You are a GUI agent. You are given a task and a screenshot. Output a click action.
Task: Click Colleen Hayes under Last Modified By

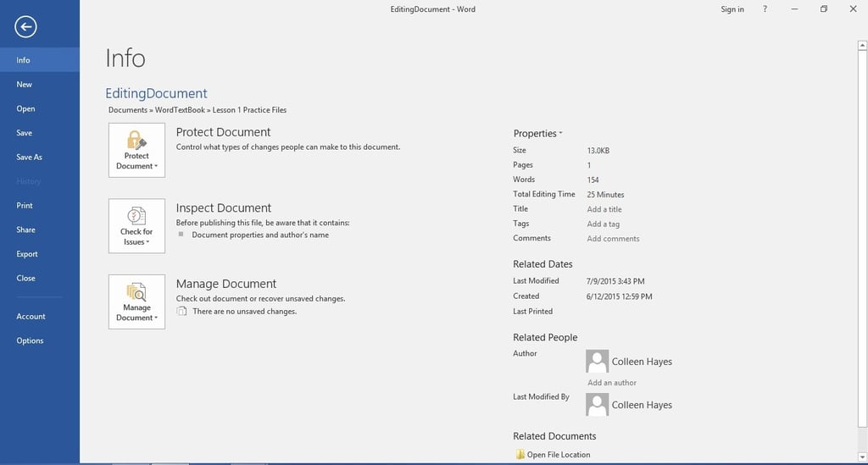(642, 405)
